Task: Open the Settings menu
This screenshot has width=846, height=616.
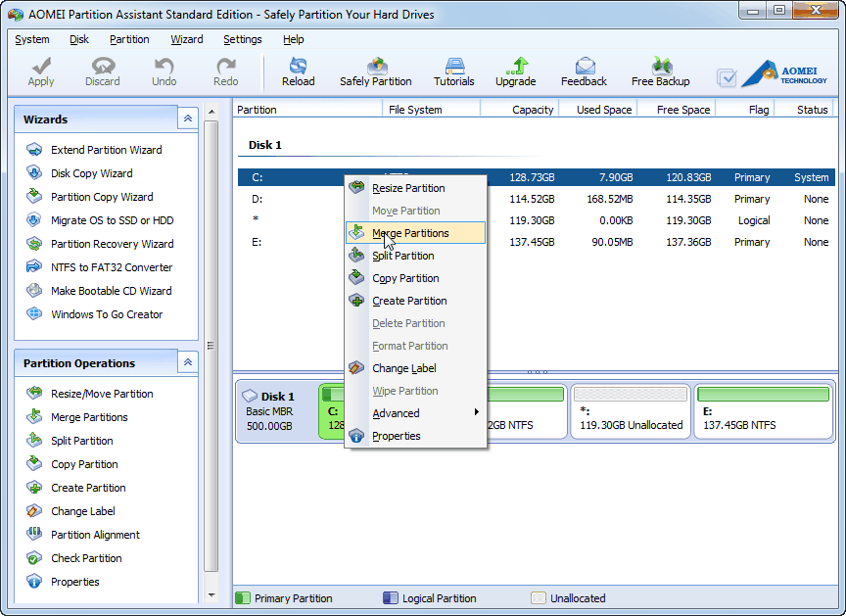Action: (242, 39)
